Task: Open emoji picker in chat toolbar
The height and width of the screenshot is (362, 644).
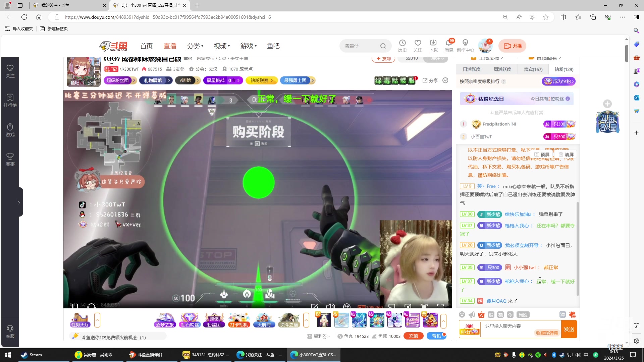Action: point(462,314)
